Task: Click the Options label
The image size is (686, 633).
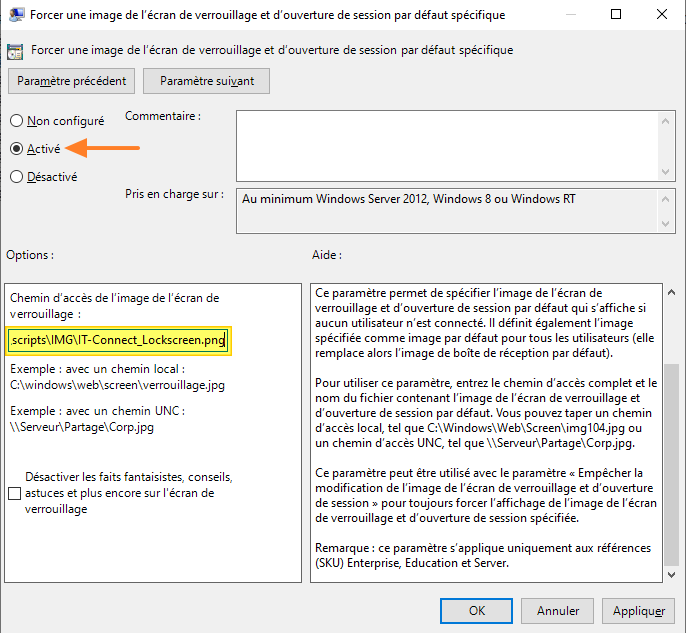Action: (x=30, y=255)
